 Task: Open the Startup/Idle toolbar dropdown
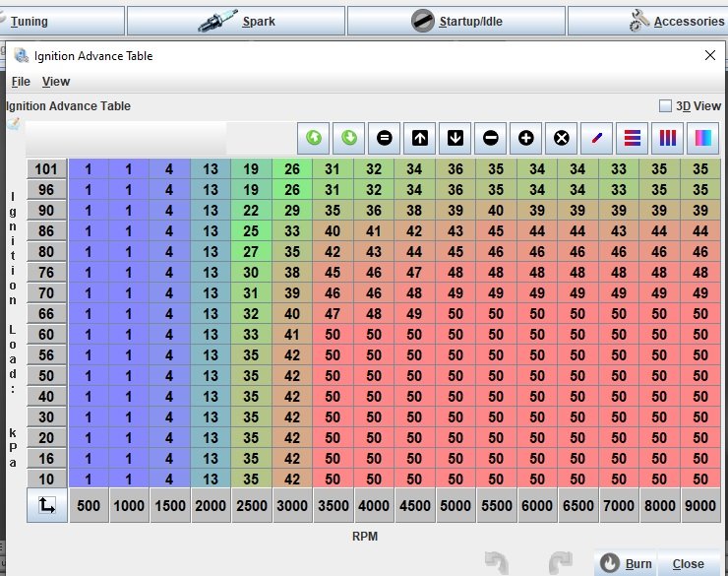(x=456, y=21)
